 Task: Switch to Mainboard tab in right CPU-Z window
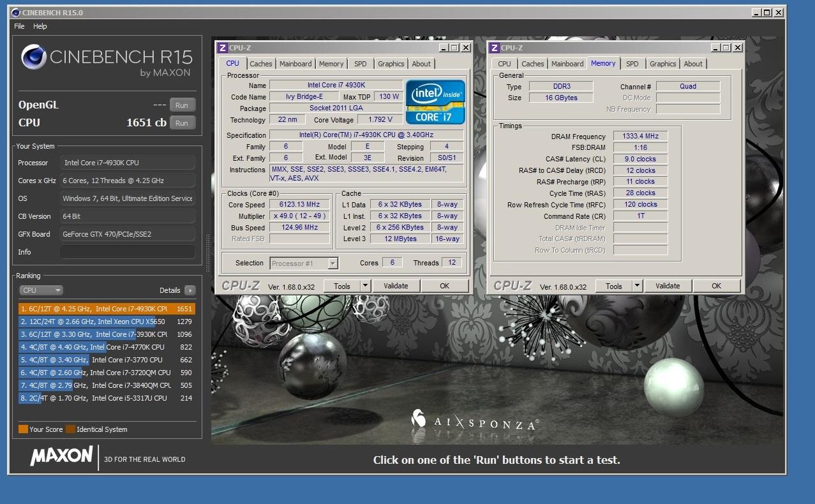pyautogui.click(x=568, y=64)
